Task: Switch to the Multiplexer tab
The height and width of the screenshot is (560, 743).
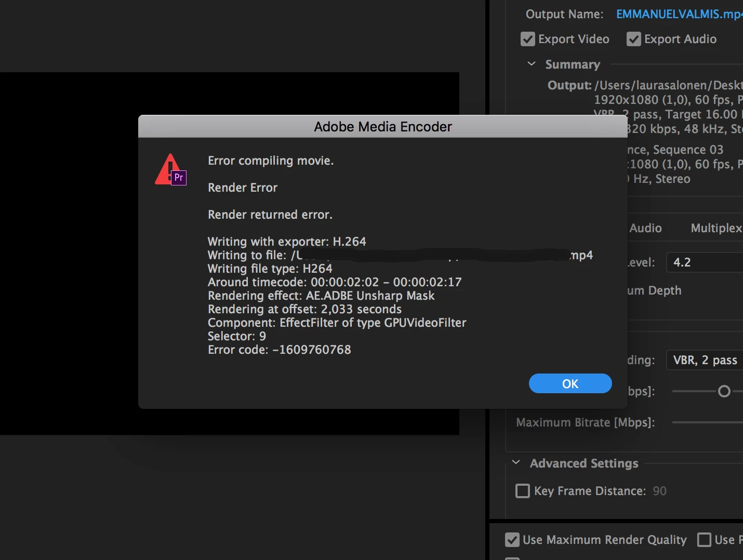Action: pos(717,228)
